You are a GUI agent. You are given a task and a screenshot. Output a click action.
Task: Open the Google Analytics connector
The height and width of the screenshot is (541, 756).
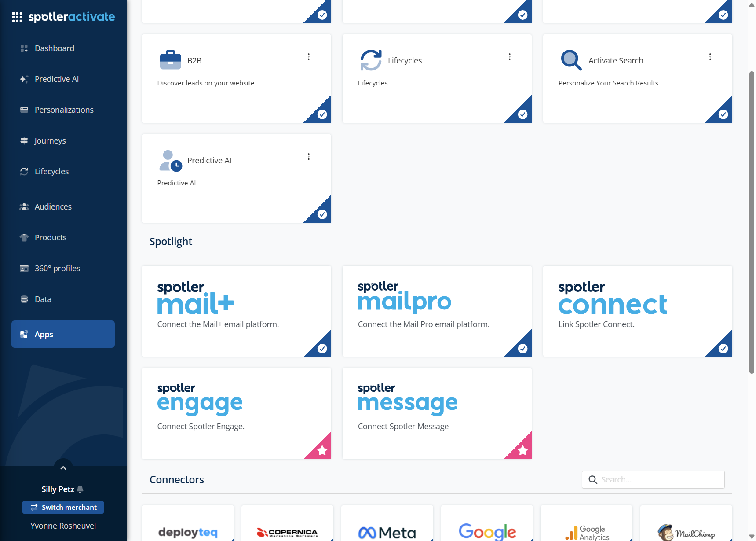coord(586,523)
